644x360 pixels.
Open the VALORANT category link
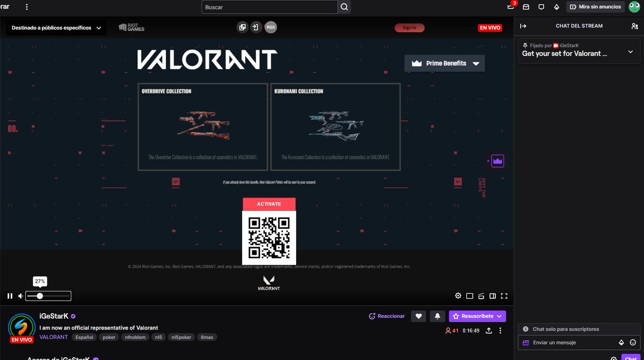click(x=54, y=337)
